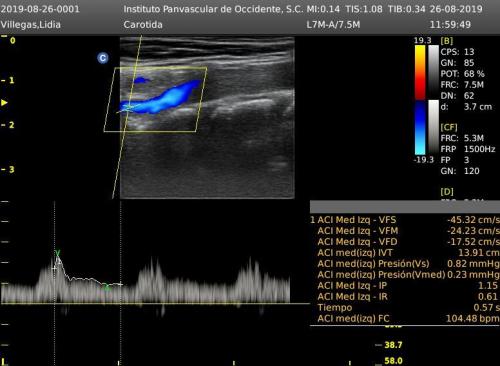Click the GN: 85 gain setting
The height and width of the screenshot is (366, 500).
point(457,63)
